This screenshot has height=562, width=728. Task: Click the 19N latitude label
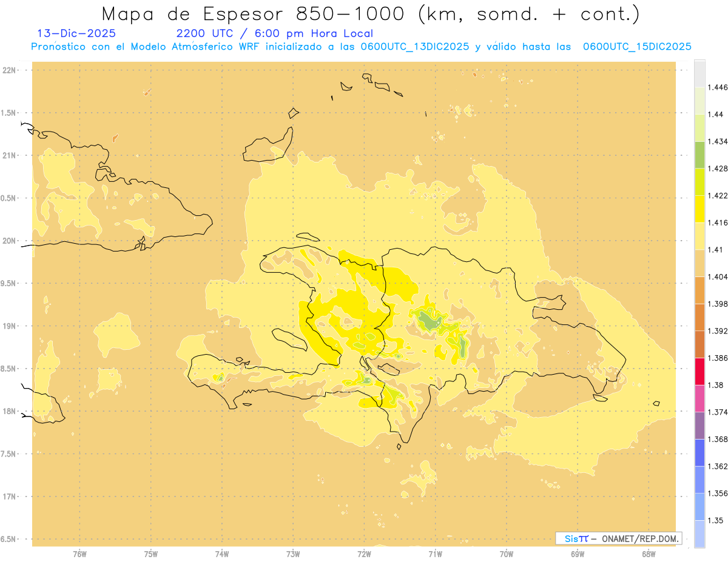10,326
